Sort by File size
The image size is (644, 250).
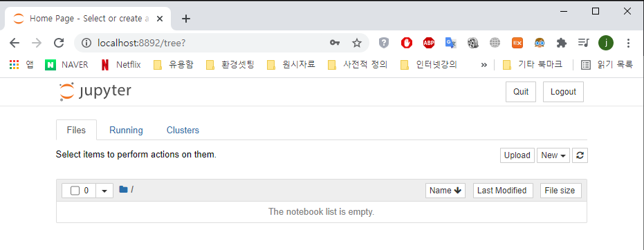560,191
